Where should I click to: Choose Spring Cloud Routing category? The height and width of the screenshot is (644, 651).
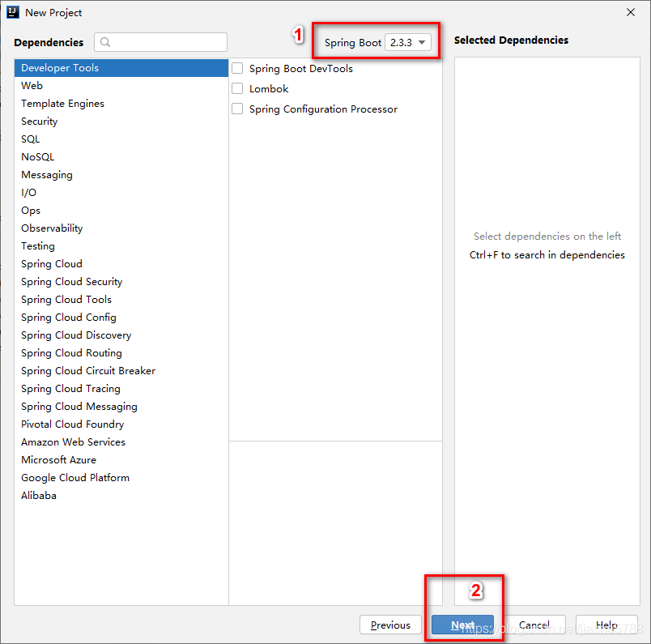(x=121, y=353)
